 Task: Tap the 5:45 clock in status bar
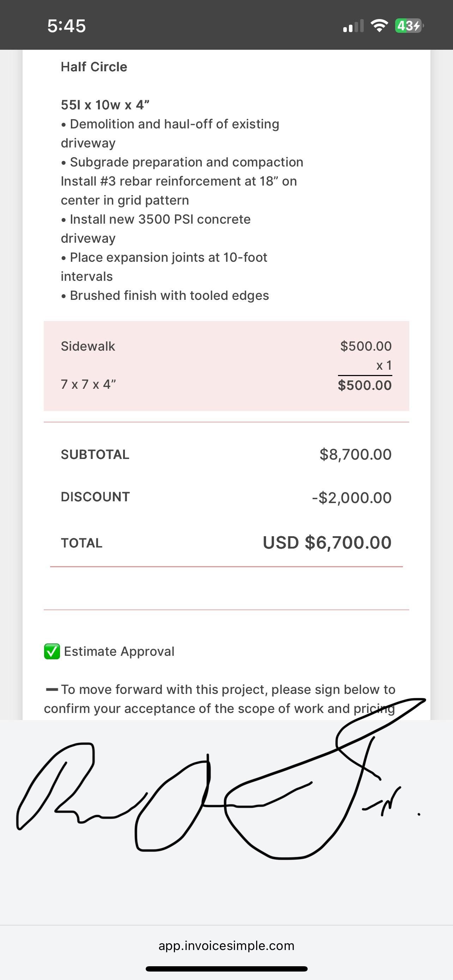(67, 26)
